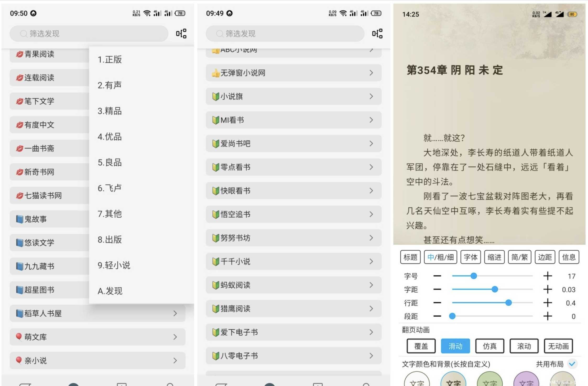Image resolution: width=588 pixels, height=386 pixels.
Task: Tap the green icon beside MI看书
Action: (216, 120)
